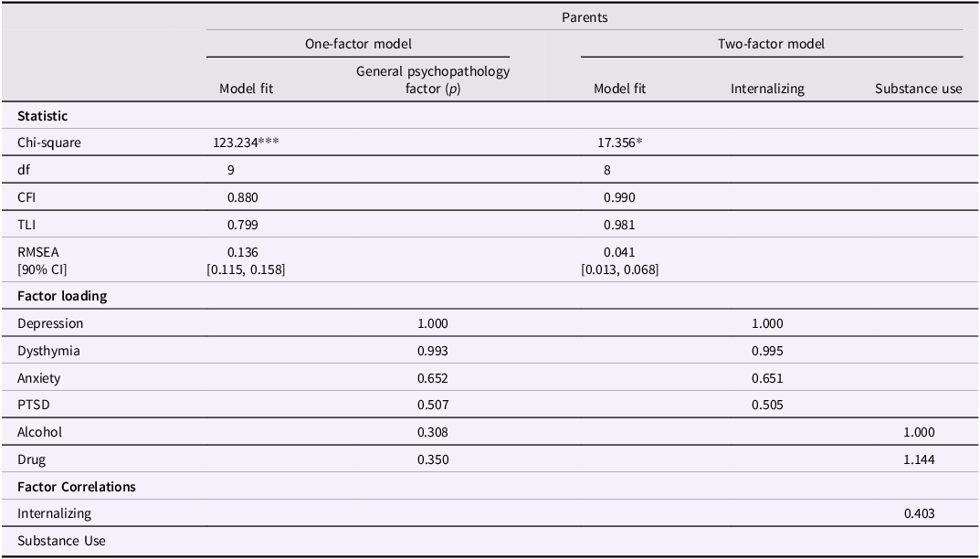Image resolution: width=980 pixels, height=559 pixels.
Task: Select the Drug loading value 1.144
Action: [x=918, y=459]
